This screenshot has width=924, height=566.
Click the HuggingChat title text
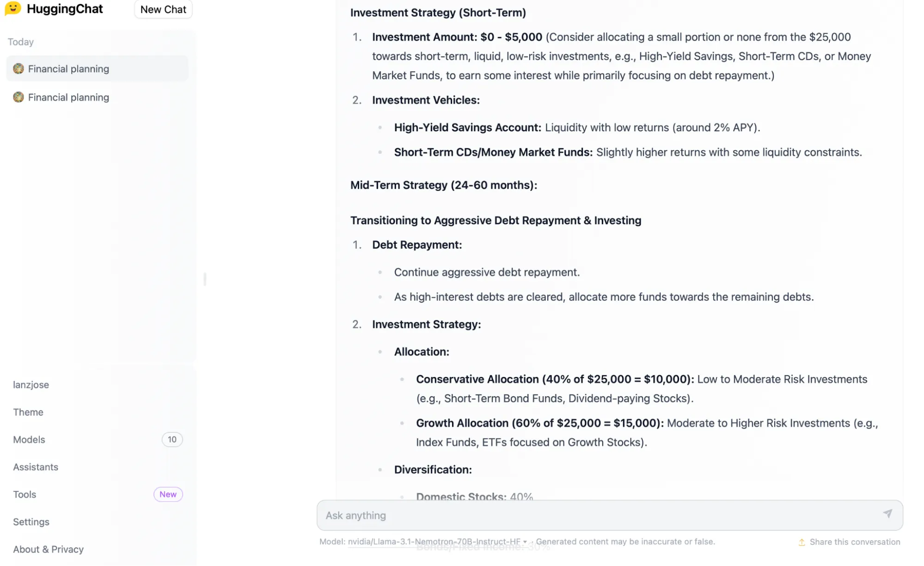pyautogui.click(x=65, y=9)
